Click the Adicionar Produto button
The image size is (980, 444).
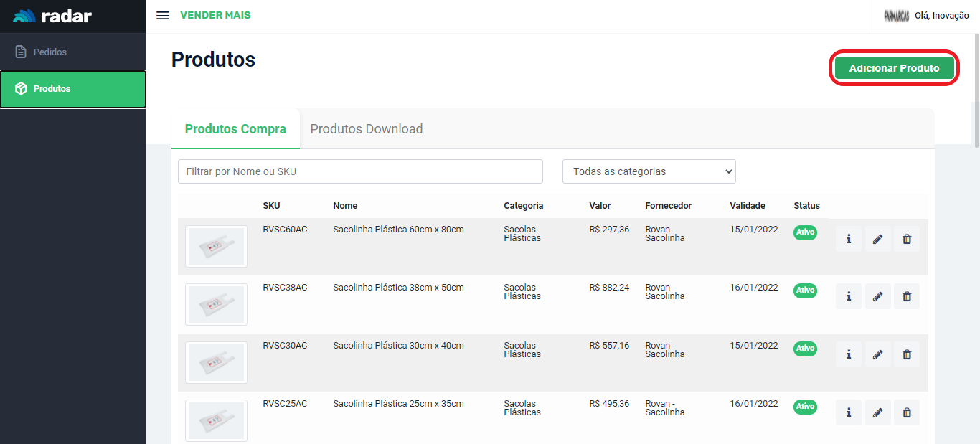[x=894, y=68]
